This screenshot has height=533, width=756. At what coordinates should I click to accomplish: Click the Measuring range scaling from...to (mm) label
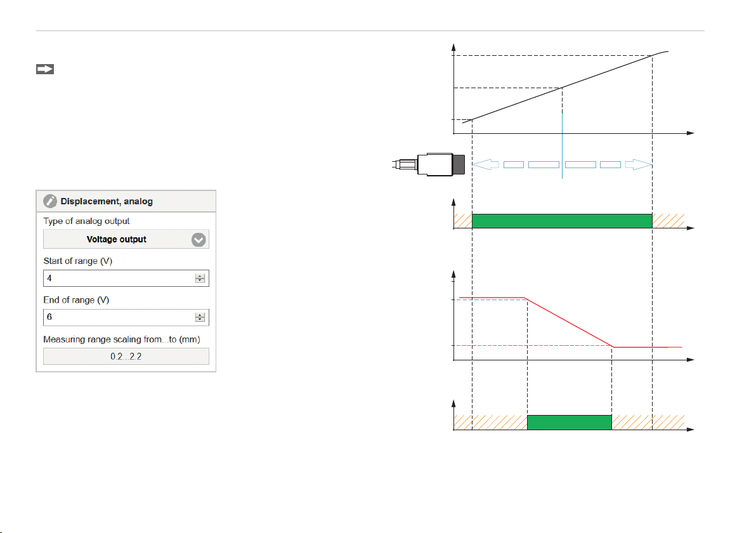click(x=122, y=339)
